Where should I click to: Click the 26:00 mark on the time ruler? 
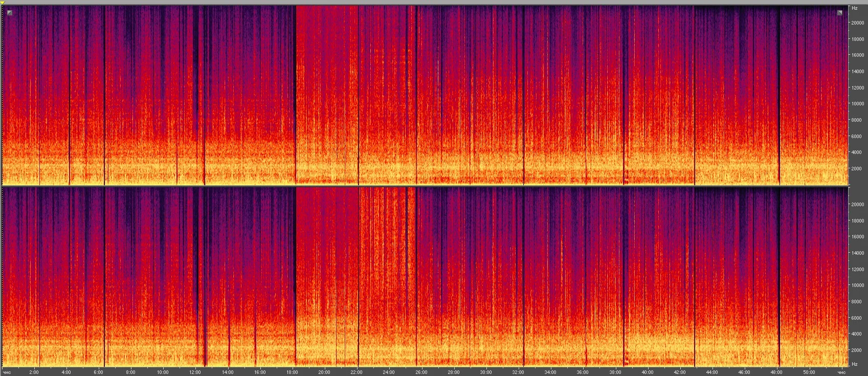421,372
